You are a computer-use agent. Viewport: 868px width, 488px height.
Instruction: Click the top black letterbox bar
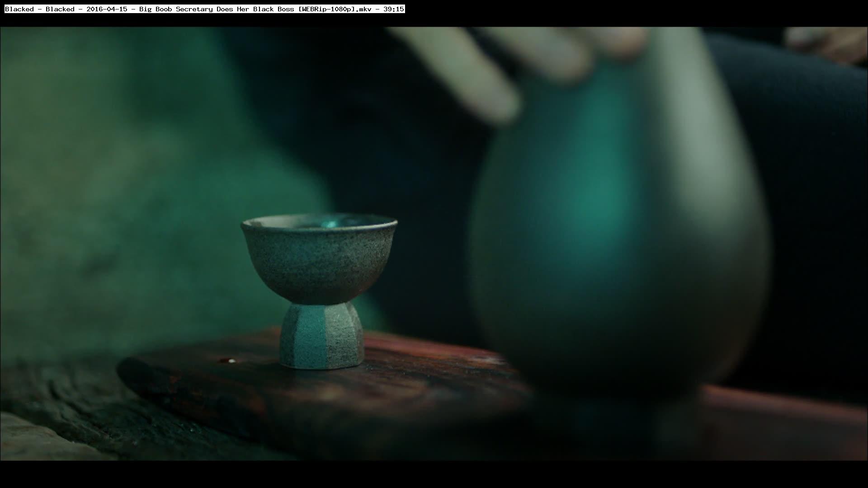(633, 13)
